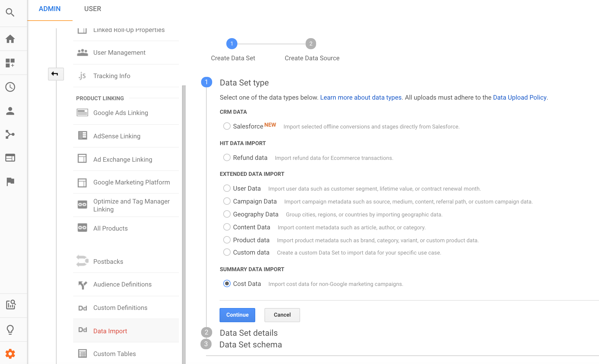Open Custom Definitions in admin menu

click(120, 308)
